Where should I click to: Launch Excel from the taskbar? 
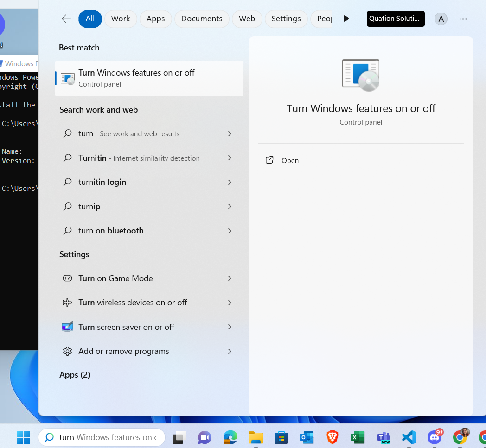coord(358,437)
